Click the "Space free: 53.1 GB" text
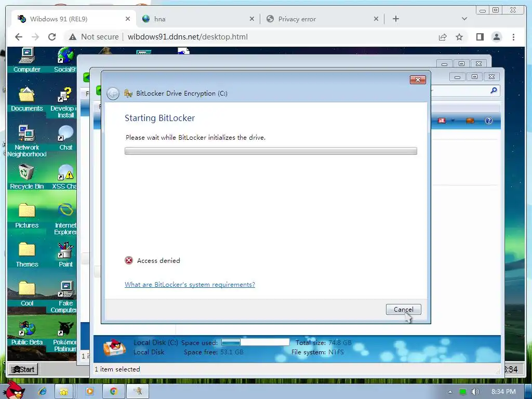This screenshot has height=399, width=532. (214, 352)
